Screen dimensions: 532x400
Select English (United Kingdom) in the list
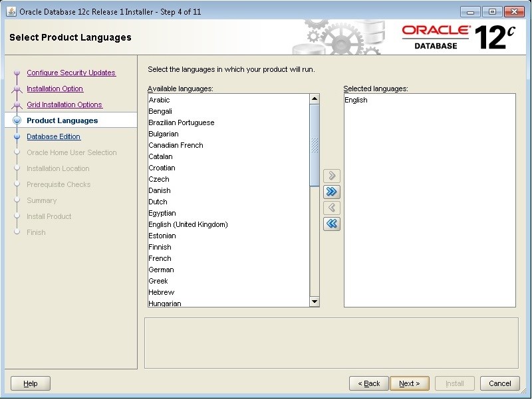tap(229, 224)
